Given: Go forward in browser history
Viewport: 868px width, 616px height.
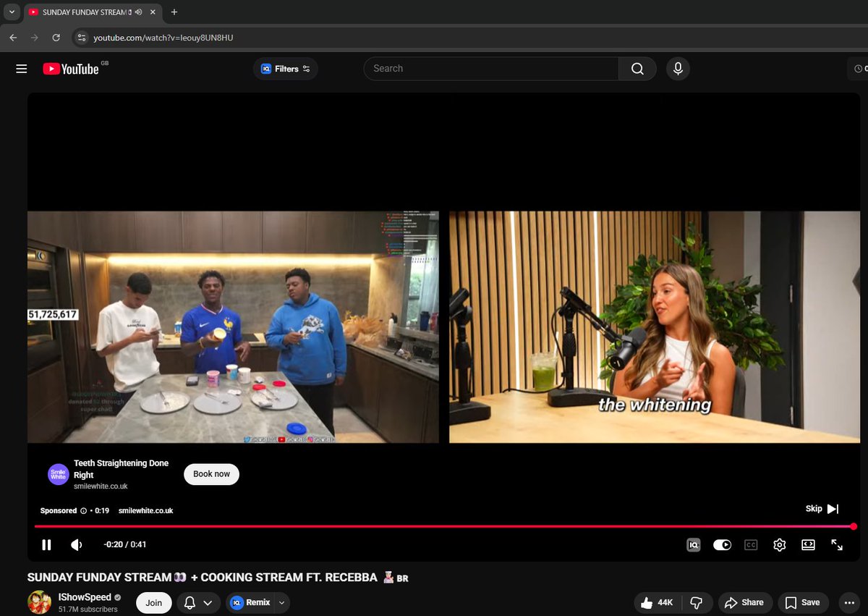Looking at the screenshot, I should point(34,38).
